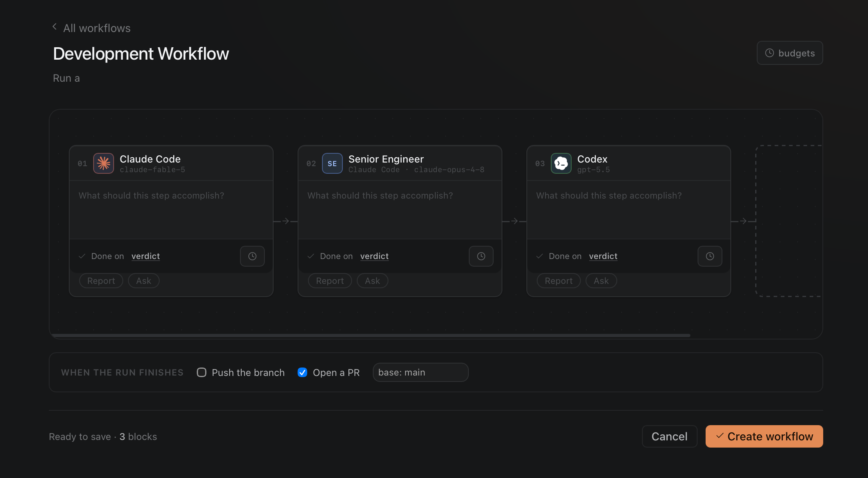Click step number 03 label
Image resolution: width=868 pixels, height=478 pixels.
click(x=540, y=163)
